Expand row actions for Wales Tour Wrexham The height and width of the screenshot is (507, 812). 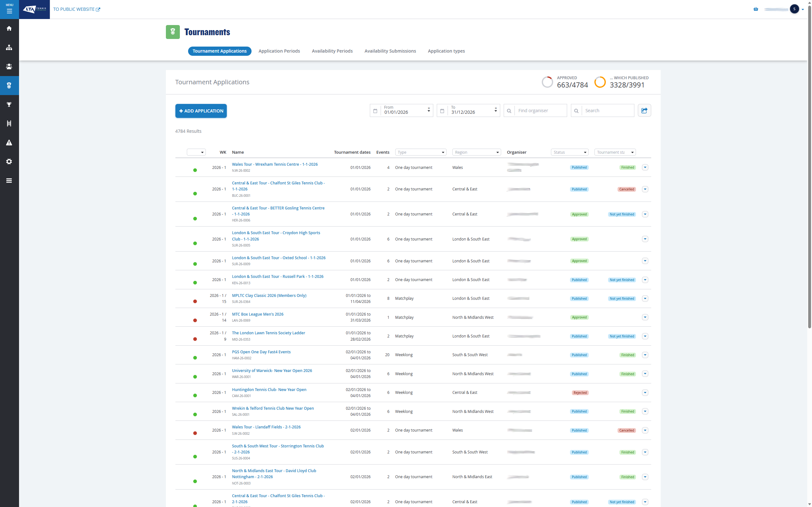click(645, 167)
